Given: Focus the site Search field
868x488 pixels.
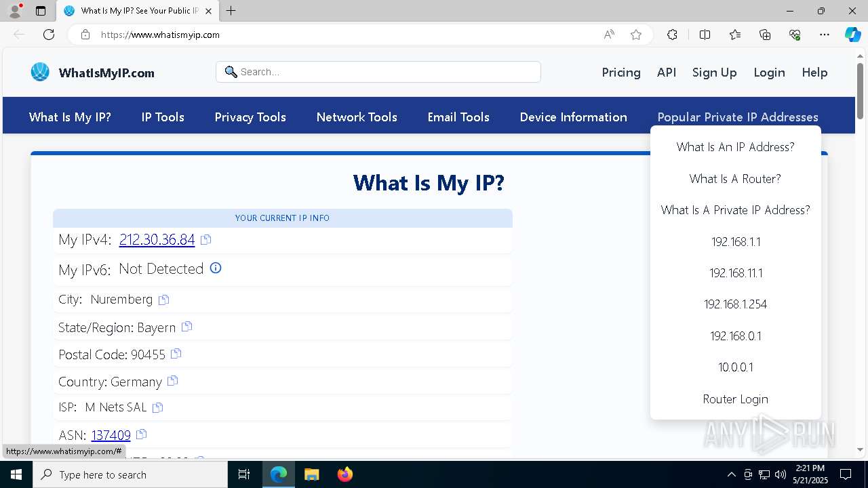Looking at the screenshot, I should 378,72.
